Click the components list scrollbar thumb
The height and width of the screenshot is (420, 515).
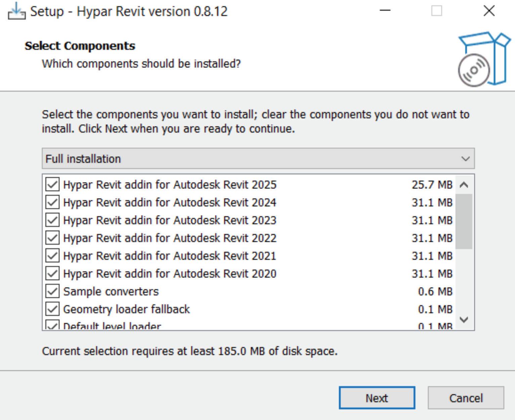click(464, 221)
